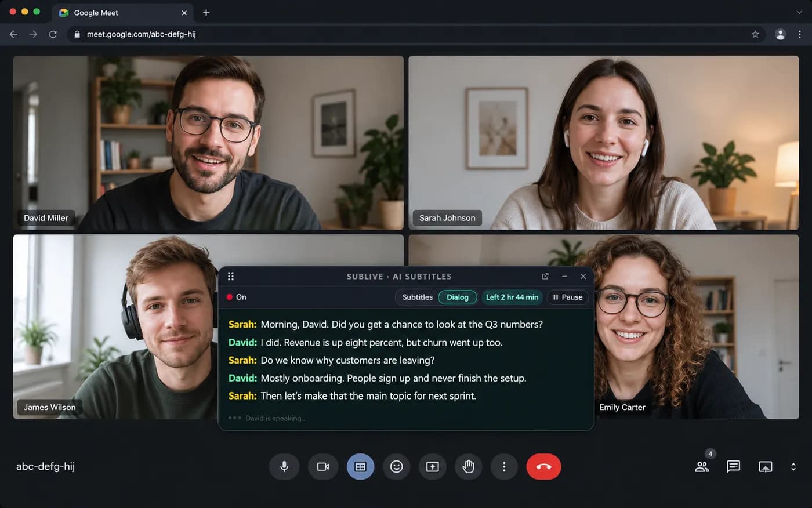Select the Dialog mode tab
This screenshot has width=812, height=508.
click(458, 297)
